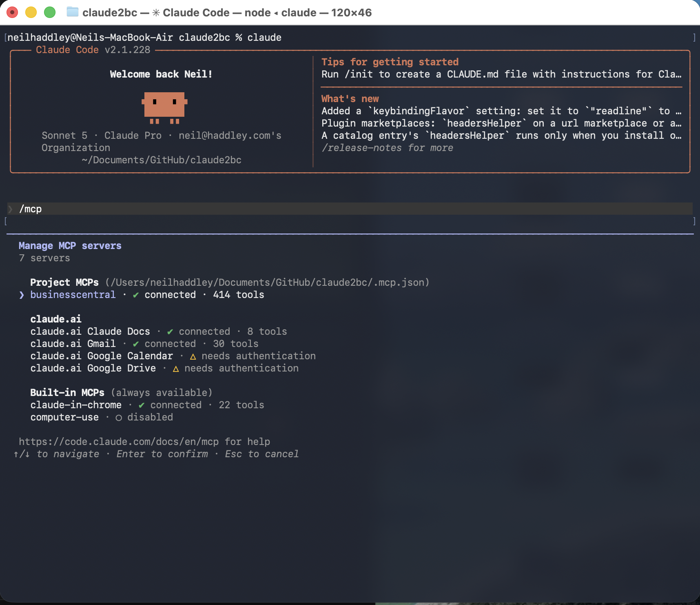
Task: Click the warning triangle for Google Drive
Action: click(x=176, y=369)
